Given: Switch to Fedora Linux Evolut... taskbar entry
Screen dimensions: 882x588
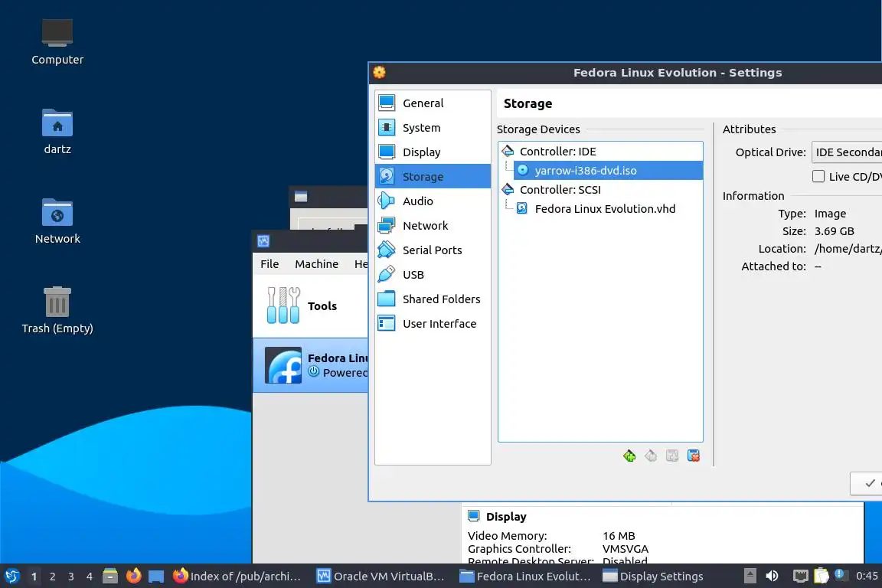Looking at the screenshot, I should point(525,577).
